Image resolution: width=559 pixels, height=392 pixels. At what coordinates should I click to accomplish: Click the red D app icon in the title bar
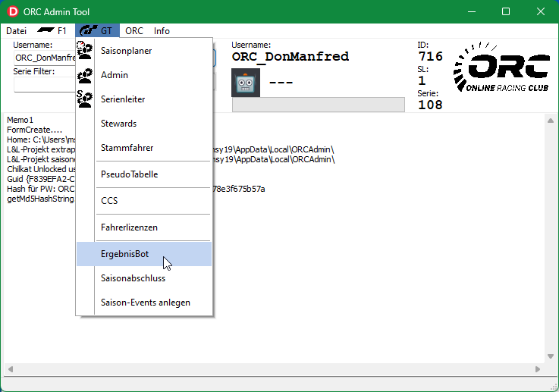click(12, 11)
